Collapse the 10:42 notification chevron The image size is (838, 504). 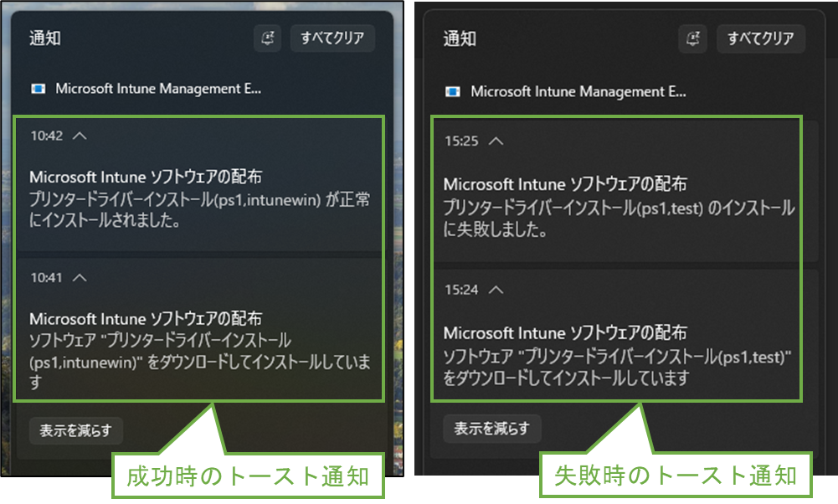[x=80, y=136]
